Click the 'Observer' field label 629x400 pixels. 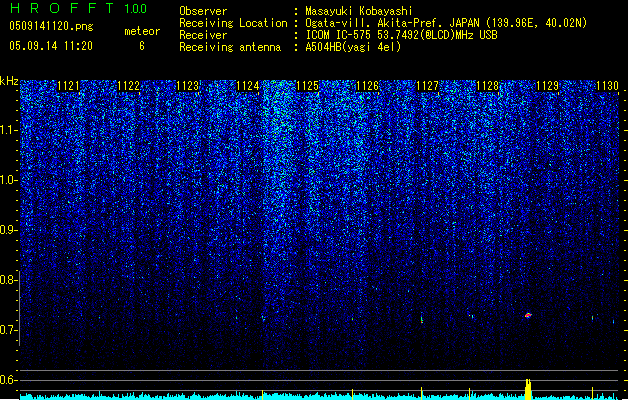pos(203,11)
